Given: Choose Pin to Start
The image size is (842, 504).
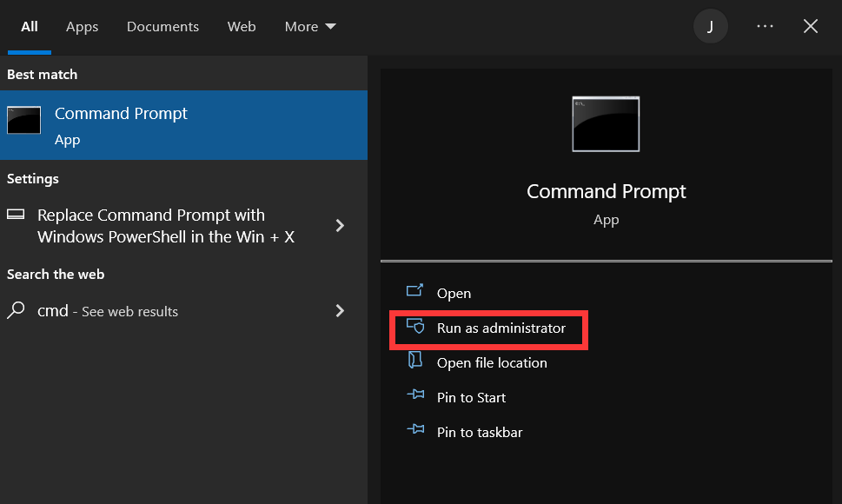Looking at the screenshot, I should 471,398.
